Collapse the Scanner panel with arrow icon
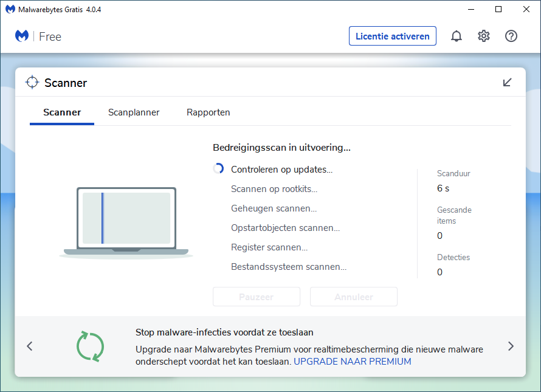Image resolution: width=541 pixels, height=392 pixels. tap(508, 83)
